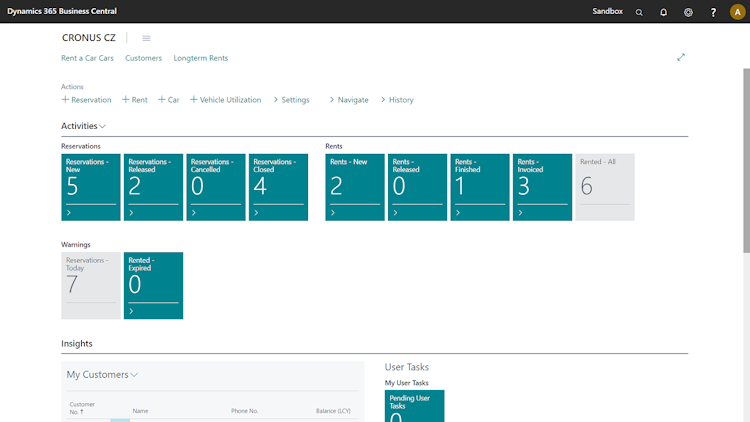Click the plus Vehicle Utilization action

click(226, 100)
